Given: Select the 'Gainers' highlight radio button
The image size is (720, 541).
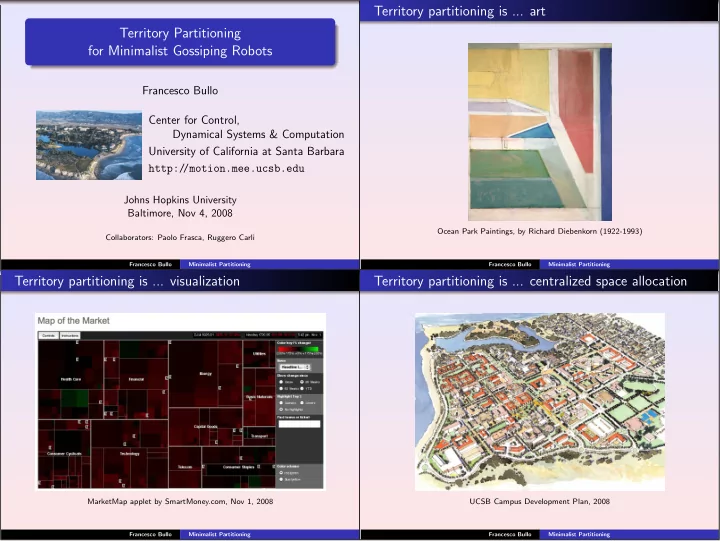Looking at the screenshot, I should click(x=281, y=403).
